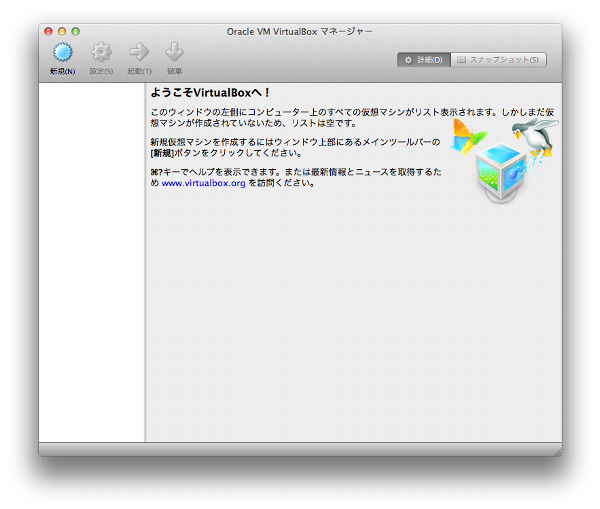Open Settings (設定) gear toolbar icon
This screenshot has height=509, width=600.
coord(101,52)
